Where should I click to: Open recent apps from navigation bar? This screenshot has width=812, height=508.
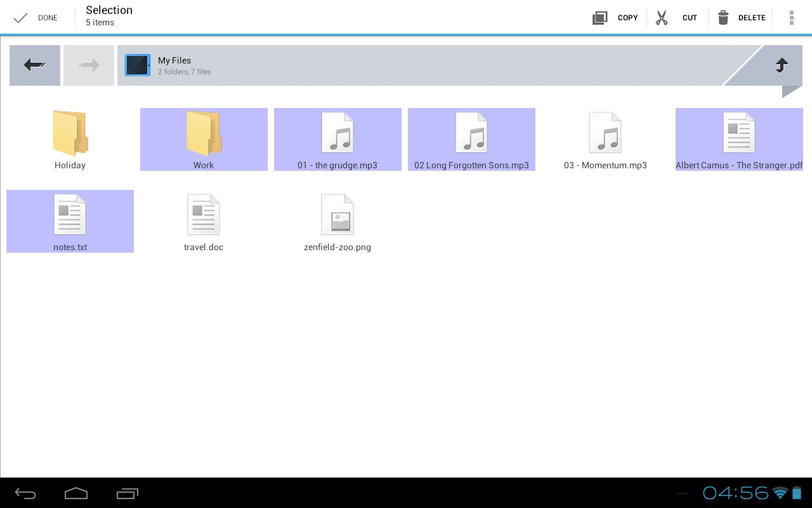click(128, 493)
